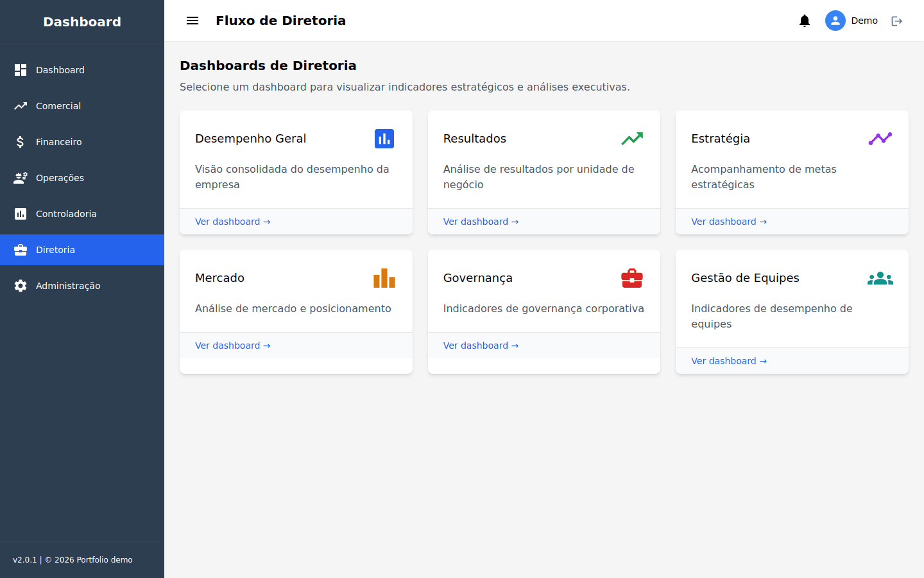Screen dimensions: 924x578
Task: Click Ver dashboard link under Mercado
Action: pos(233,346)
